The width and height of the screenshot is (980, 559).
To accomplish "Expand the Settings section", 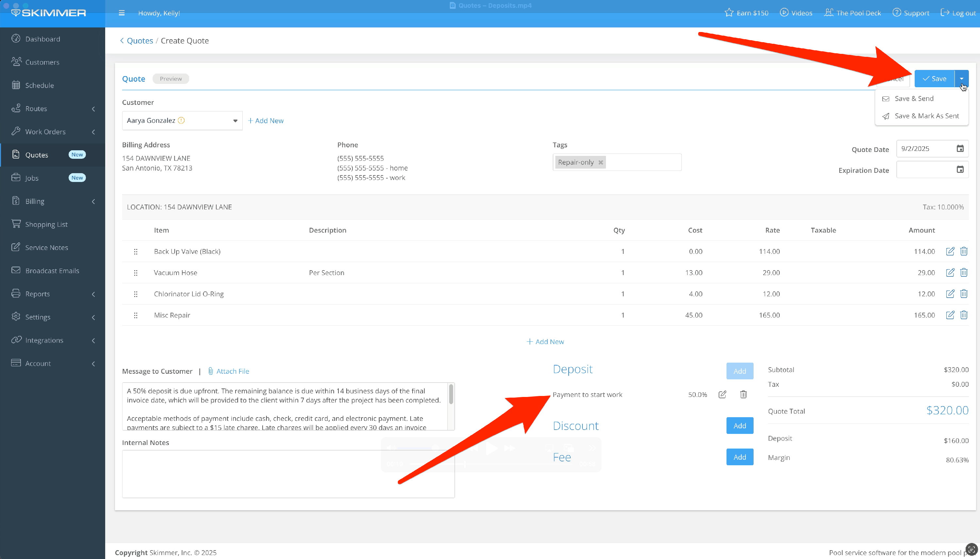I will [x=53, y=317].
